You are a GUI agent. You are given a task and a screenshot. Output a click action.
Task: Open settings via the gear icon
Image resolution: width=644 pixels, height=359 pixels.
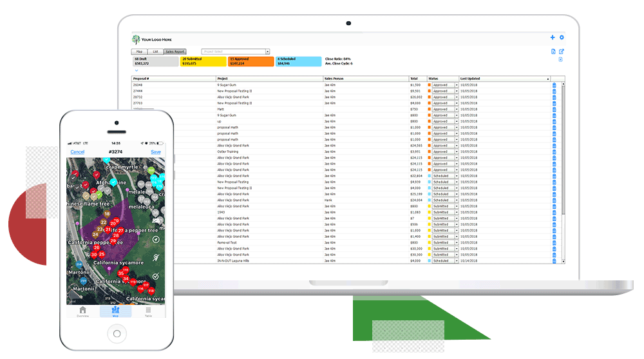562,38
